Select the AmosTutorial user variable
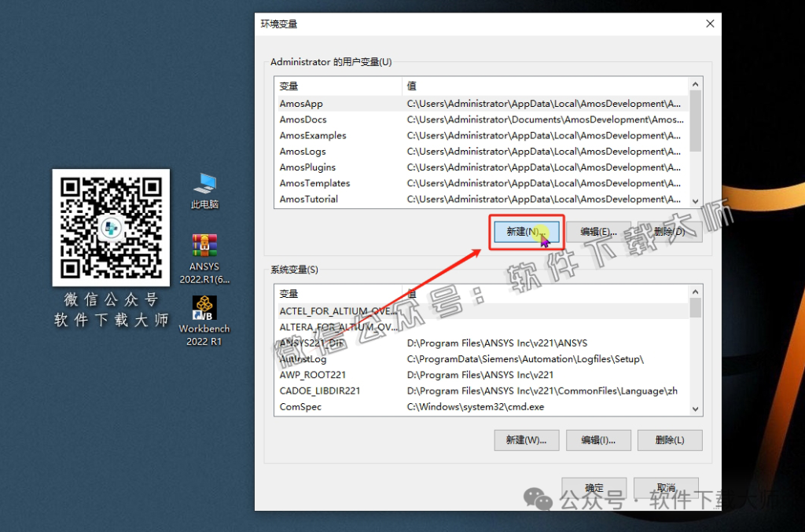The image size is (805, 532). coord(309,199)
